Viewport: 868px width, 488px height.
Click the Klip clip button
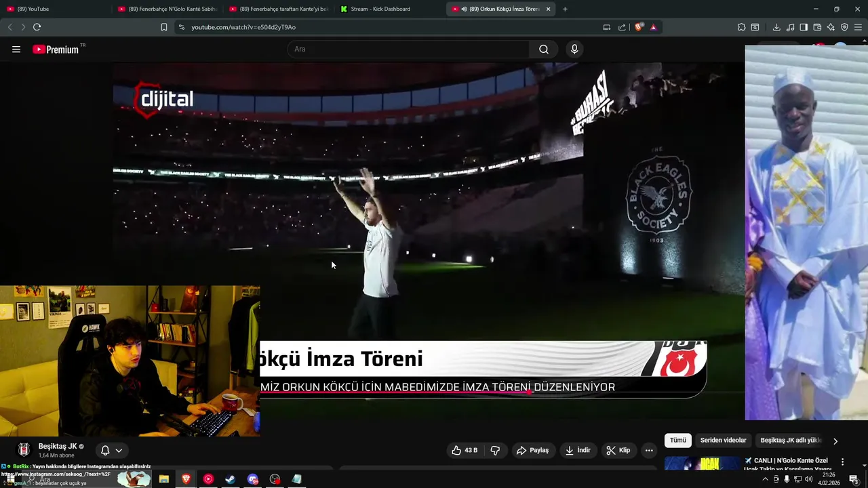(618, 450)
